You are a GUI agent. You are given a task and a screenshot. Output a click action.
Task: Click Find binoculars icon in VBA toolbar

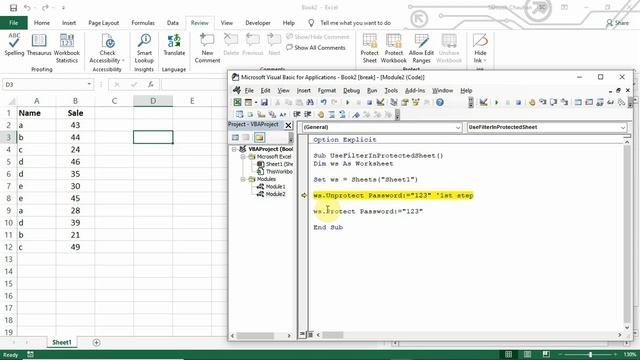(310, 102)
